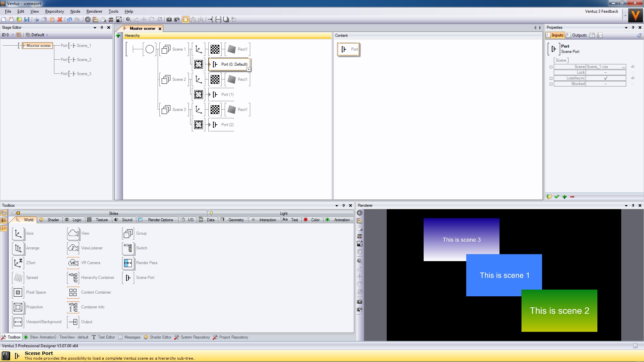Tick the checkbox beside Blocked property
Image resolution: width=644 pixels, height=362 pixels.
click(x=551, y=84)
